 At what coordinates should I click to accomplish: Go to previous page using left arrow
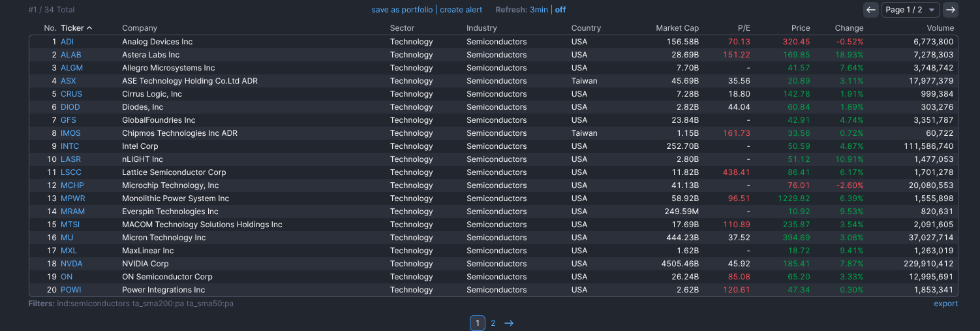click(870, 10)
